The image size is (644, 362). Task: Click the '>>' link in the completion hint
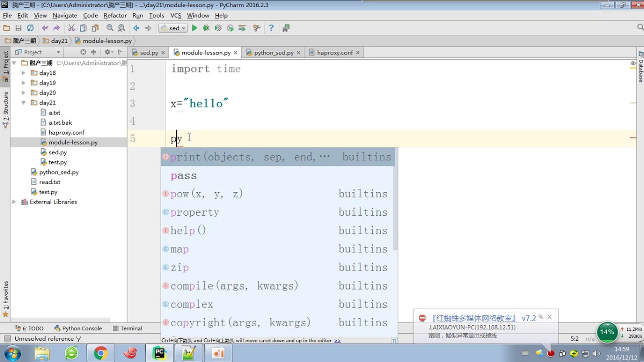coord(338,340)
